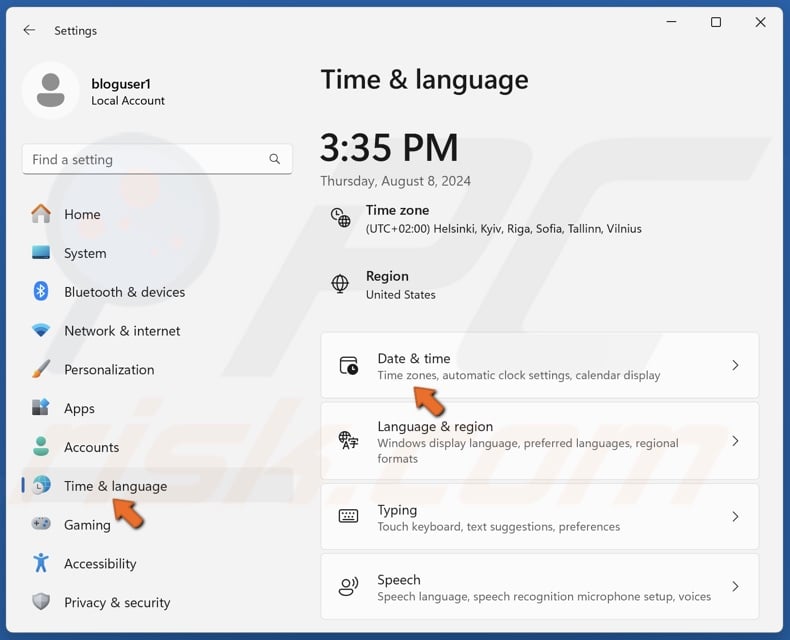Open Typing settings via right chevron
Image resolution: width=790 pixels, height=640 pixels.
pos(735,517)
